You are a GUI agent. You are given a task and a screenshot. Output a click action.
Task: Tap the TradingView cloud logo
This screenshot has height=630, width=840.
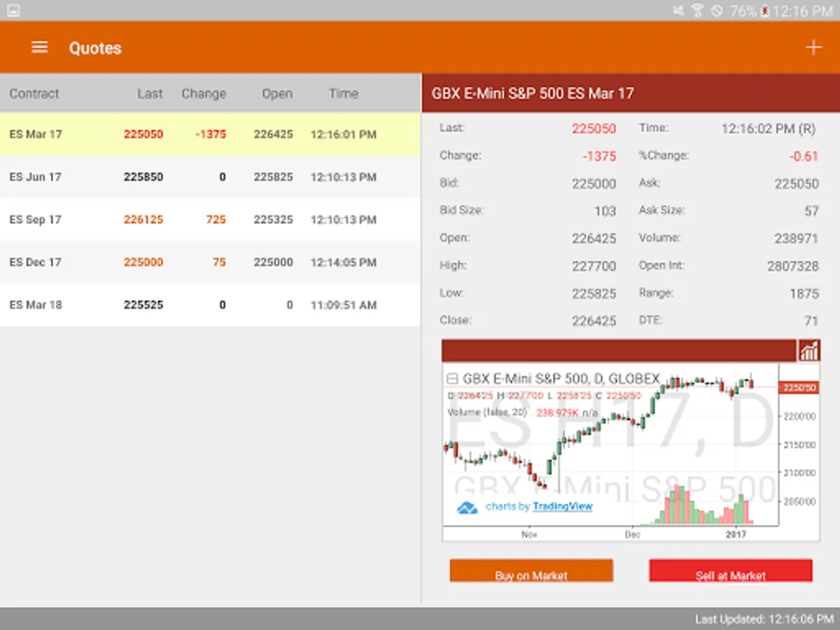[x=467, y=507]
